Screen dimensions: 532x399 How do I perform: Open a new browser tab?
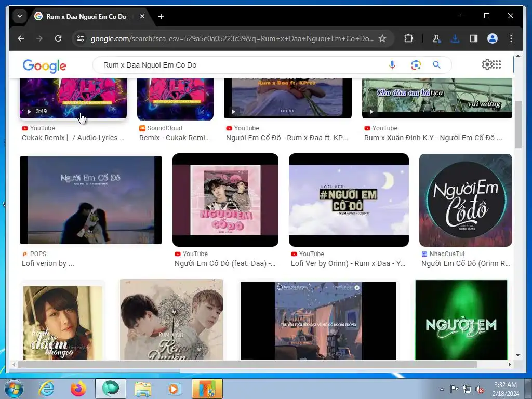tap(161, 16)
